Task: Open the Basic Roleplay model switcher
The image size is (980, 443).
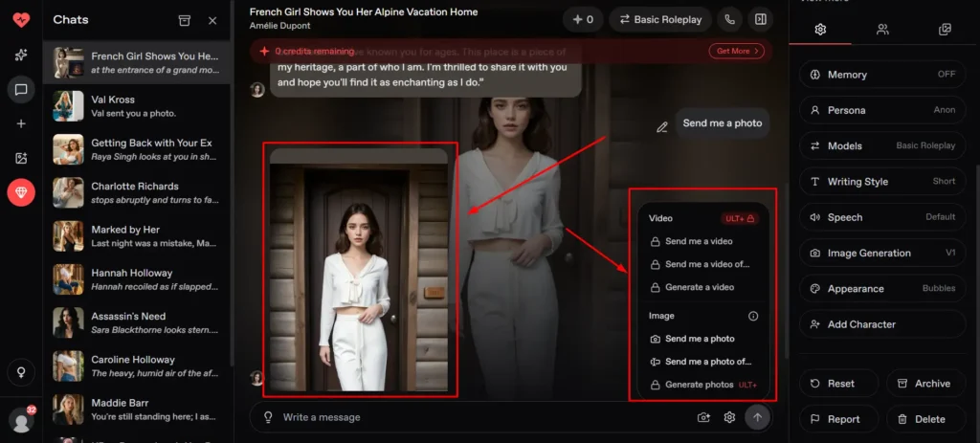Action: pyautogui.click(x=660, y=19)
